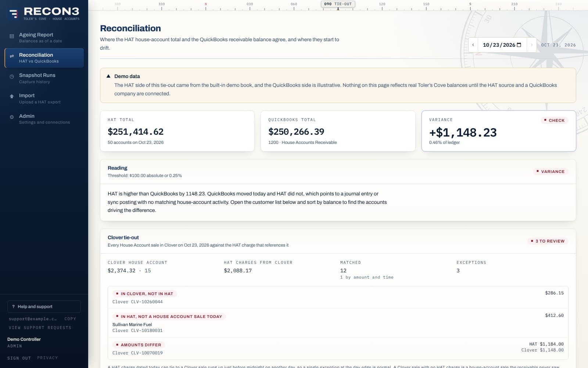Image resolution: width=588 pixels, height=368 pixels.
Task: Click Demo Controller user name
Action: 24,339
